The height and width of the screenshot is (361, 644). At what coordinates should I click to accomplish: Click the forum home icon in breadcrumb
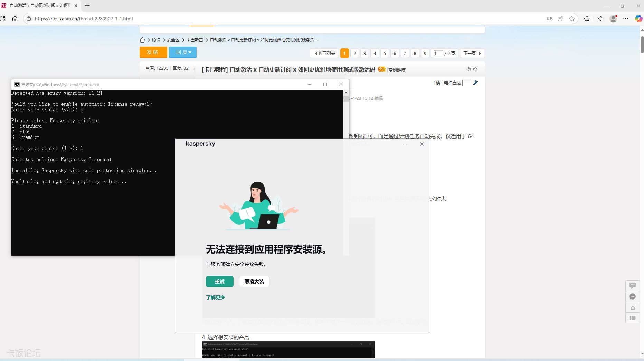pyautogui.click(x=142, y=40)
